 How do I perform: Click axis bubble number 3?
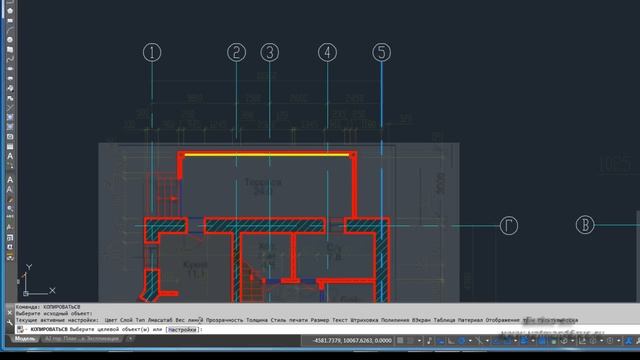269,52
